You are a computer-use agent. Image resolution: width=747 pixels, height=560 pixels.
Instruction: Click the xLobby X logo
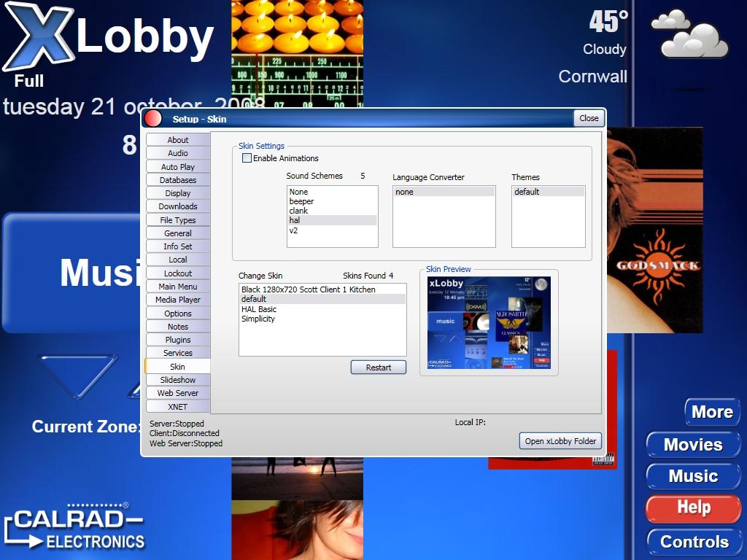click(x=38, y=36)
